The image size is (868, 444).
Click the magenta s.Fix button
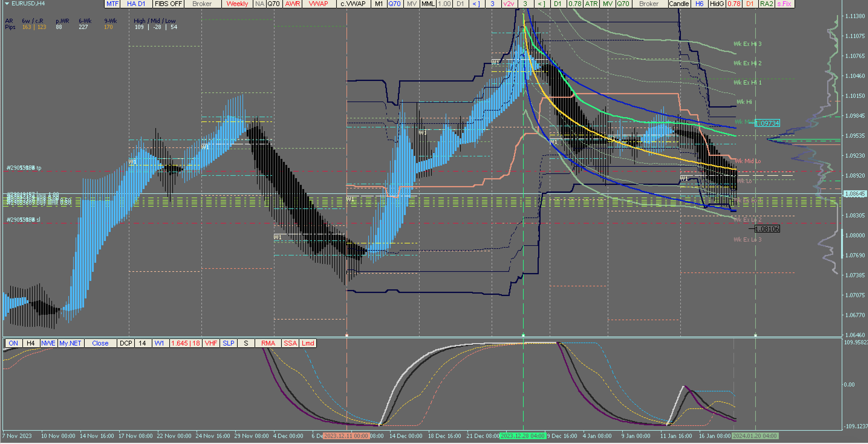coord(784,4)
